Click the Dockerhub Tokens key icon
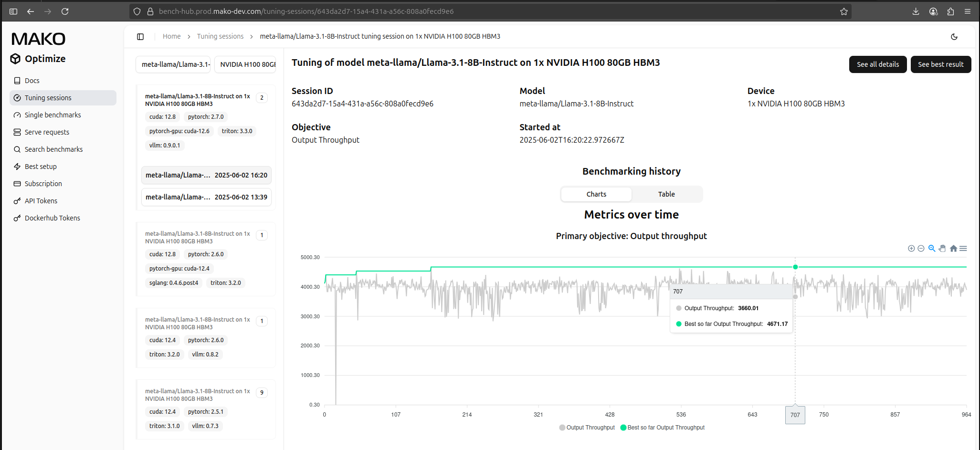 pos(17,218)
